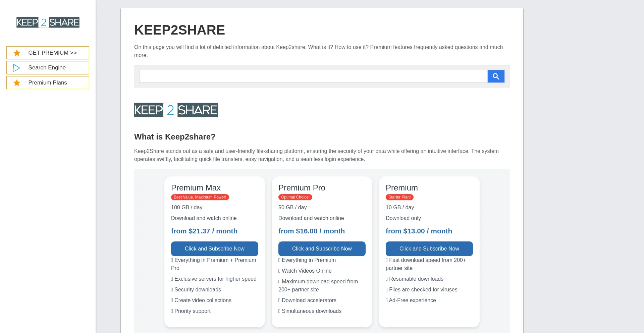Click the 'Create video collections' feature
The height and width of the screenshot is (333, 644).
[x=201, y=300]
